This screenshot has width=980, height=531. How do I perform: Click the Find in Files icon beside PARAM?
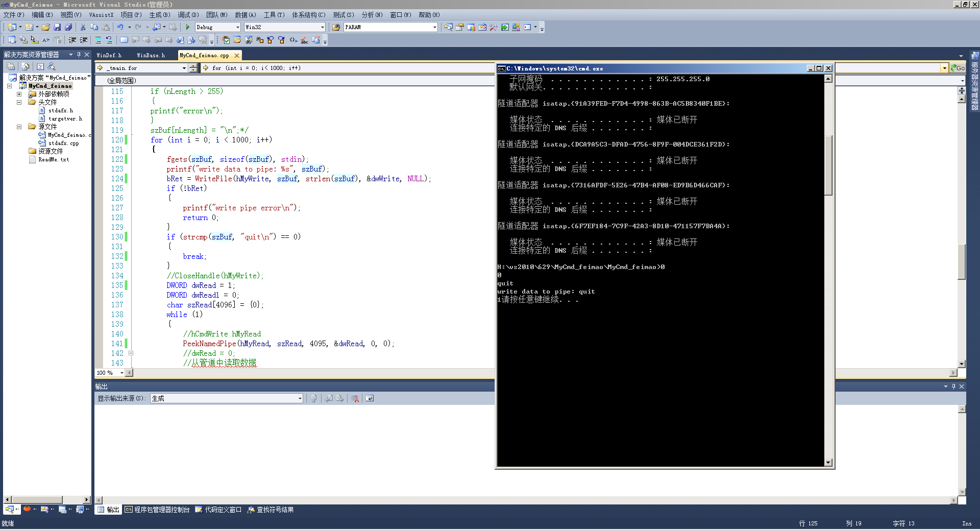click(336, 27)
